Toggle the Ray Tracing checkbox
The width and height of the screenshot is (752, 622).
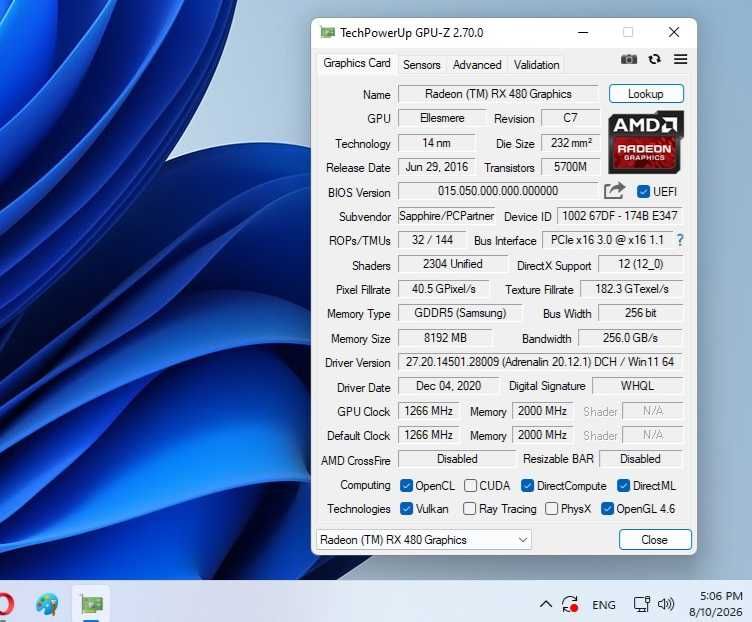pos(470,508)
